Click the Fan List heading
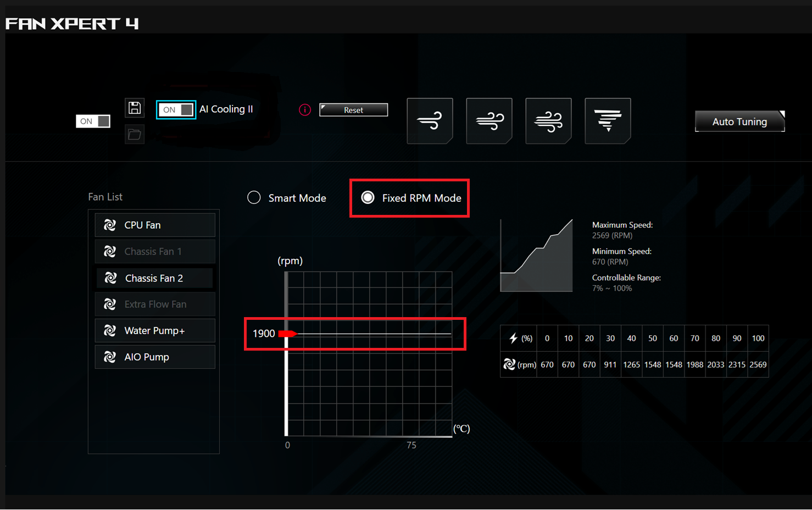 point(105,197)
